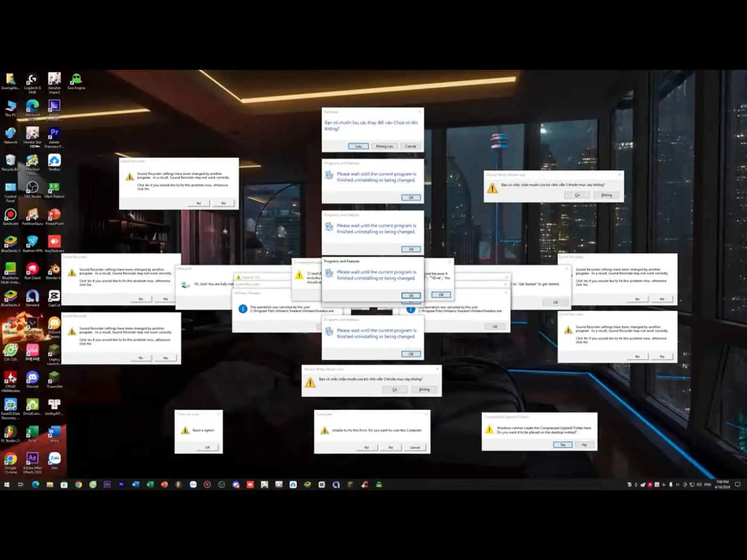Open the Genshin Impact desktop icon
This screenshot has width=747, height=560.
[x=54, y=83]
